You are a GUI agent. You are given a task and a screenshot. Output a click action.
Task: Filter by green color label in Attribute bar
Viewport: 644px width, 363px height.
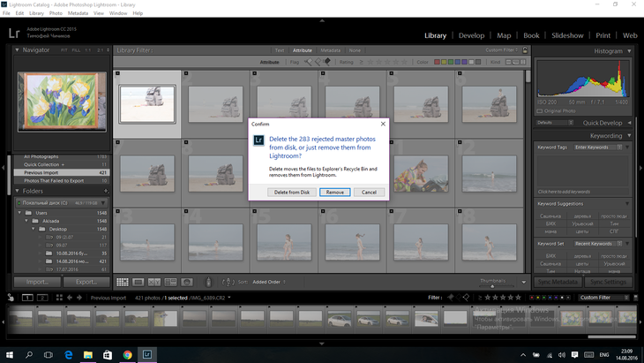[x=451, y=62]
